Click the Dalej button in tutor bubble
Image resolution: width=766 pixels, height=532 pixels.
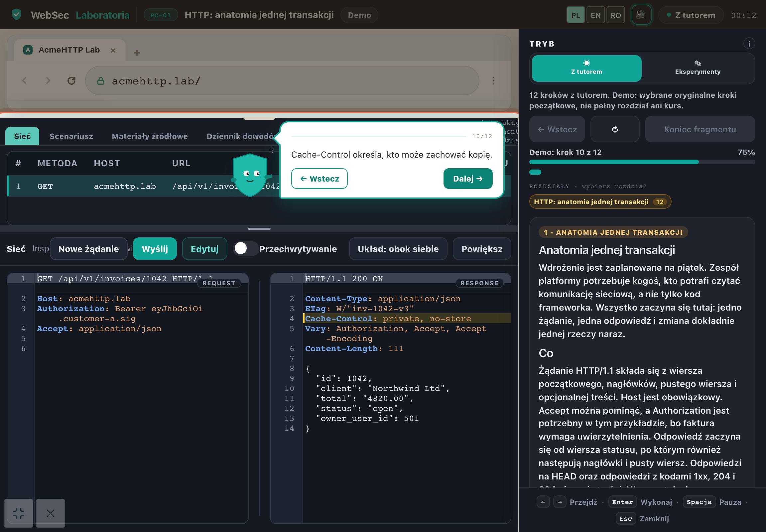(467, 179)
